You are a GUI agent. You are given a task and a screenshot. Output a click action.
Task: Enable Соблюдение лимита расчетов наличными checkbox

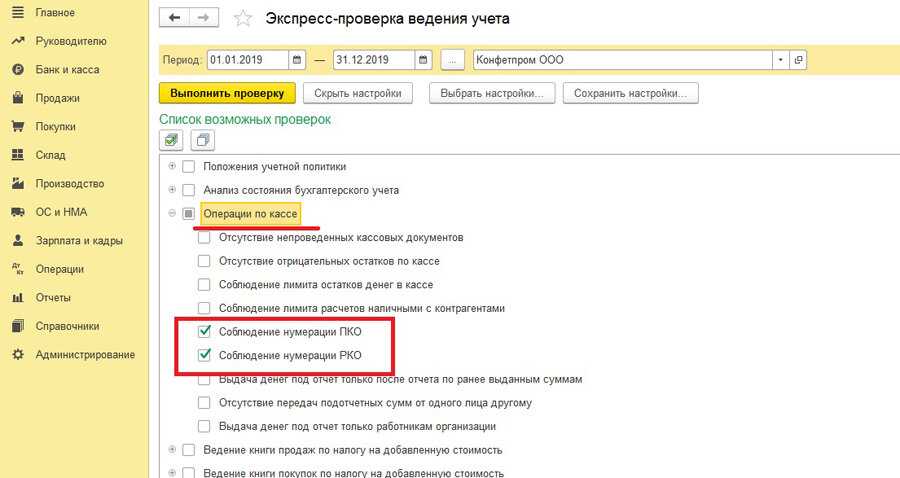(204, 308)
